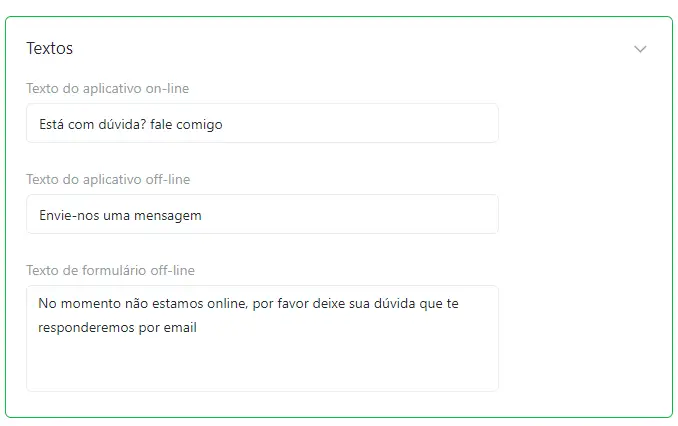Click the 'Texto de formulário off-line' label
678x426 pixels.
click(x=110, y=270)
